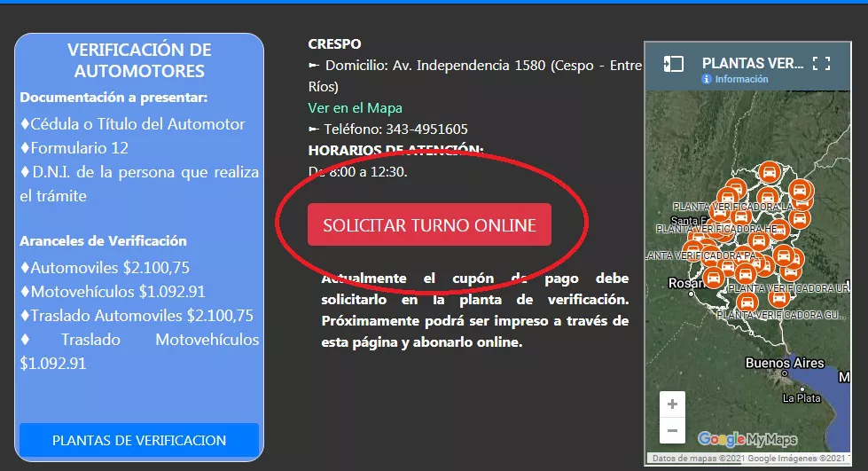Open the map legend sidebar panel icon
The height and width of the screenshot is (471, 868).
[674, 64]
